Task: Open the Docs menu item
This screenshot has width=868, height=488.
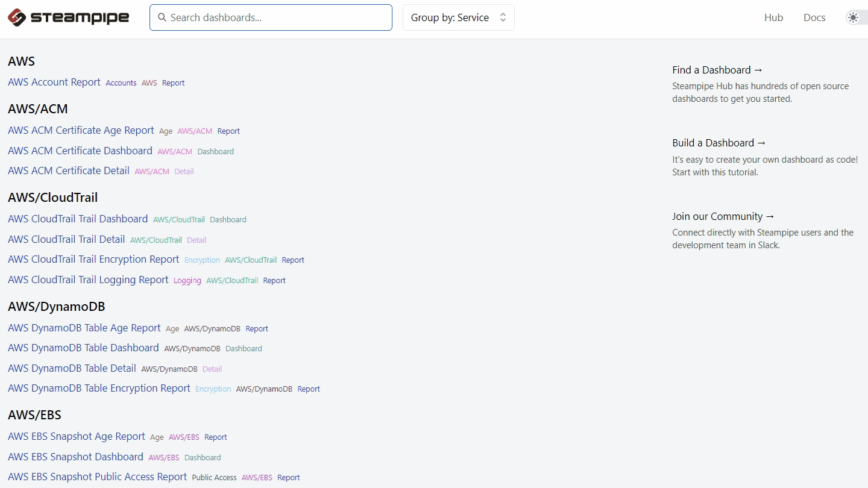Action: [x=814, y=17]
